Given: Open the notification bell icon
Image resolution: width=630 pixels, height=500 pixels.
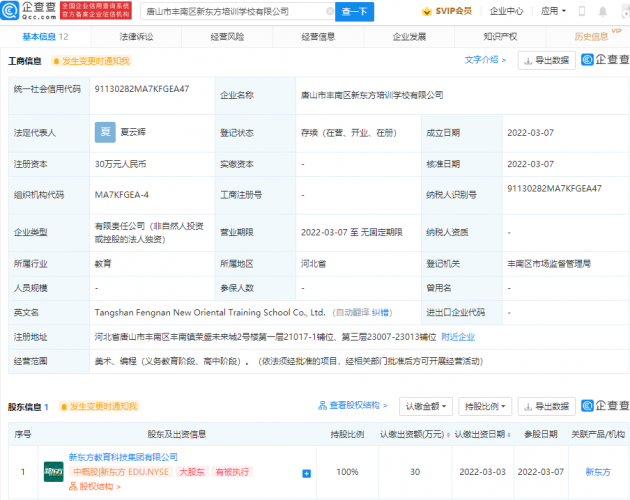Looking at the screenshot, I should [603, 11].
